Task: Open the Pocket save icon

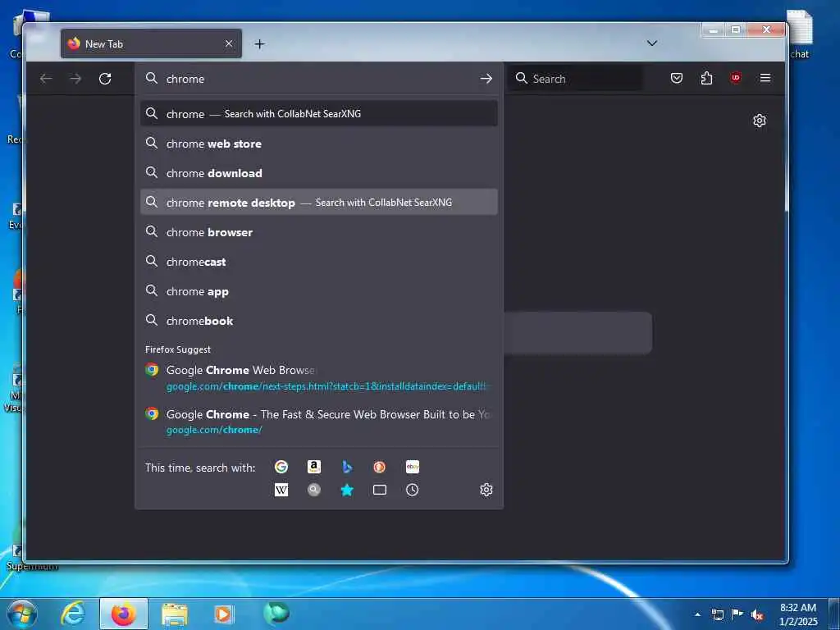Action: point(677,78)
